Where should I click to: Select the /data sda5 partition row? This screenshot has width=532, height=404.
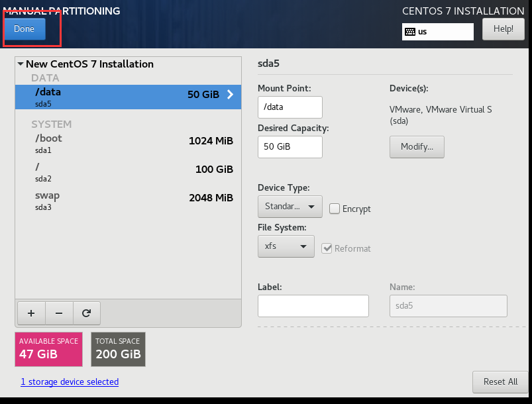128,97
